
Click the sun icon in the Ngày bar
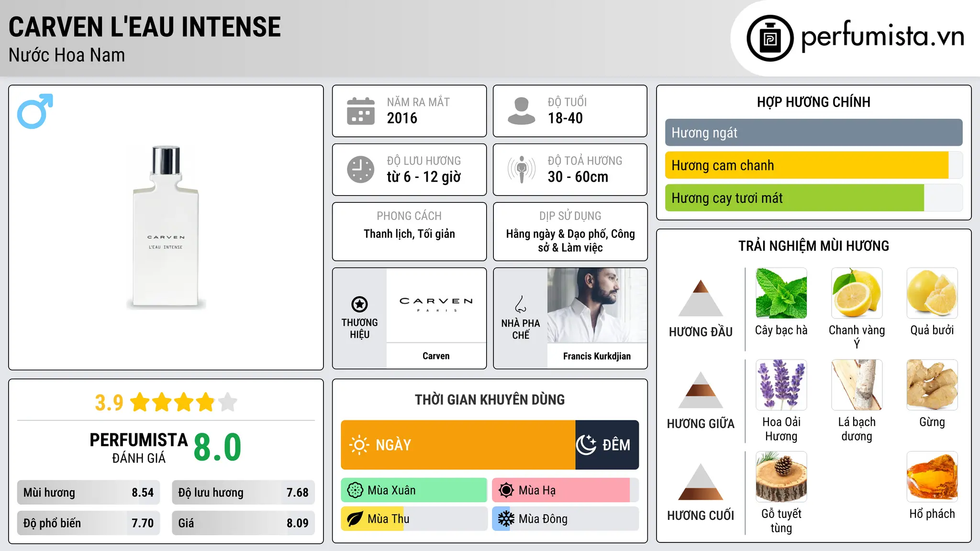point(359,445)
